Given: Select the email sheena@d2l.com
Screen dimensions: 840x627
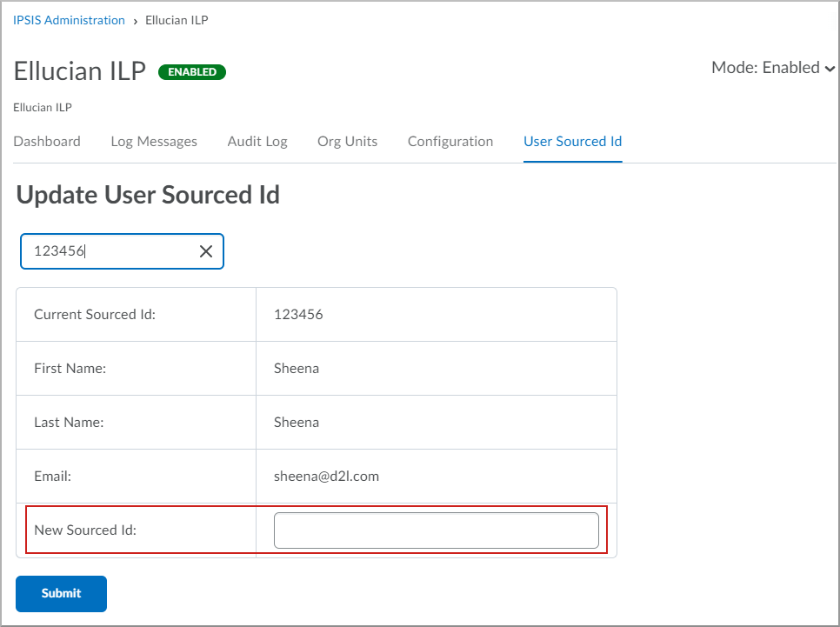Looking at the screenshot, I should pyautogui.click(x=326, y=477).
